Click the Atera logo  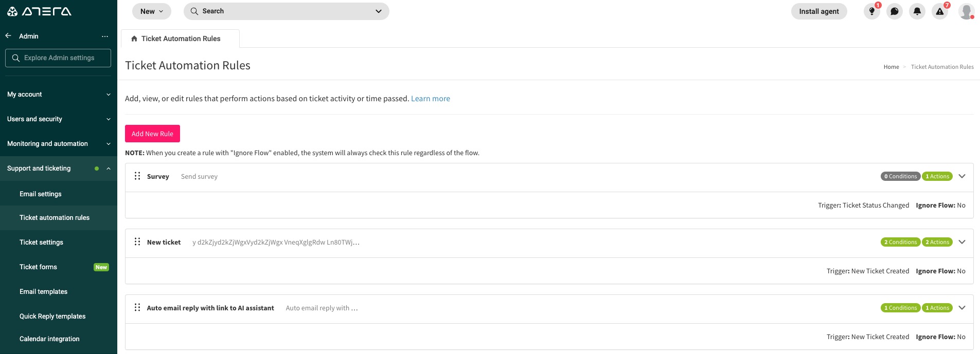[40, 11]
